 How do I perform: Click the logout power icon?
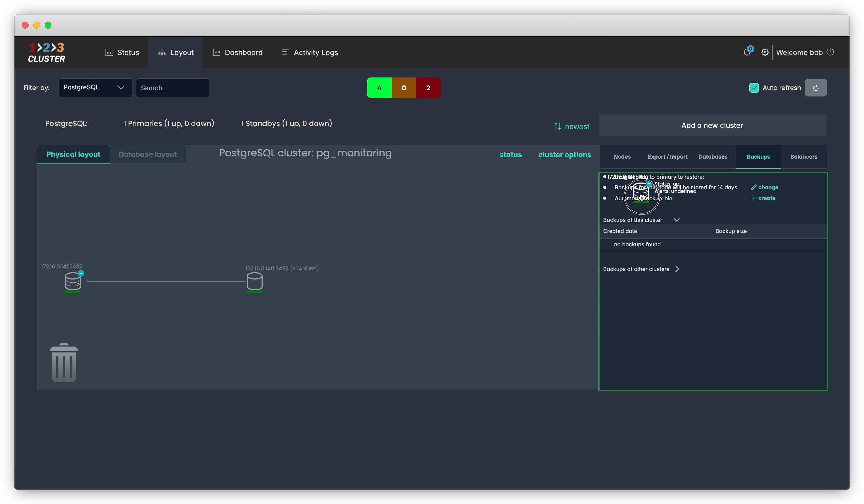coord(830,52)
